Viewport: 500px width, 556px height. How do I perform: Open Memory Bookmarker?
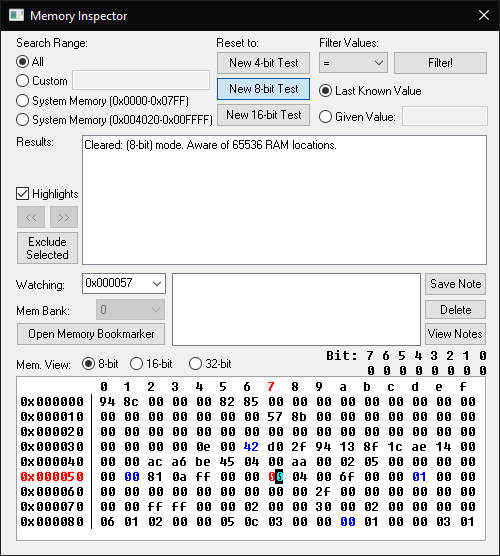(91, 334)
